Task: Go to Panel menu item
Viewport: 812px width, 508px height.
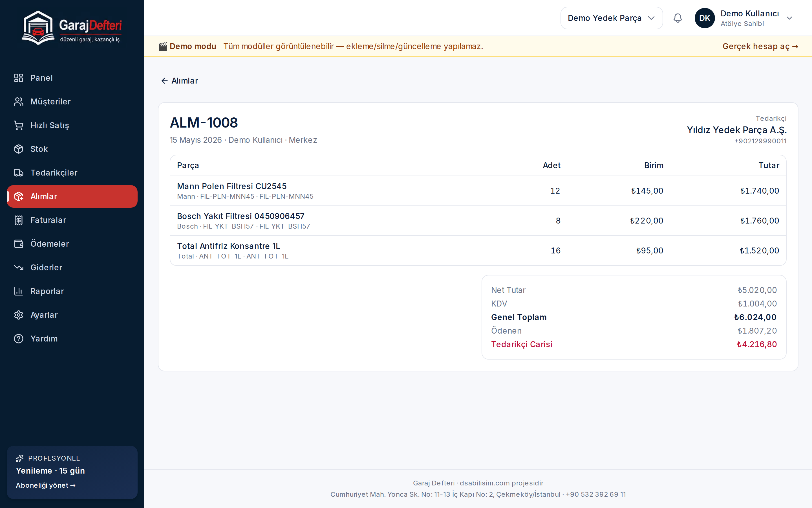Action: click(72, 78)
